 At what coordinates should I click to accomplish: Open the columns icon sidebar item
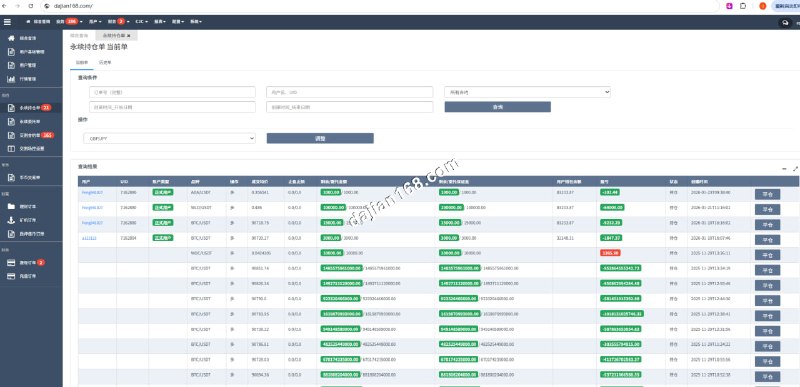[x=11, y=149]
